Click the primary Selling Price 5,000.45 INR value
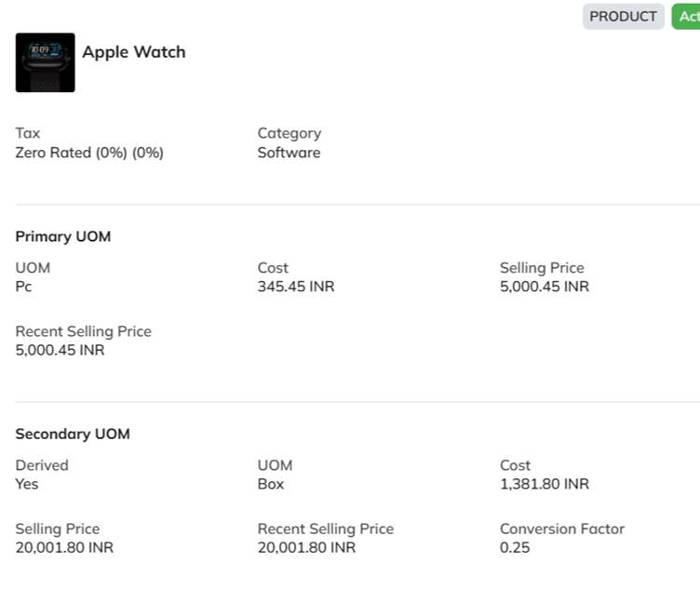Viewport: 700px width, 616px height. pos(545,287)
